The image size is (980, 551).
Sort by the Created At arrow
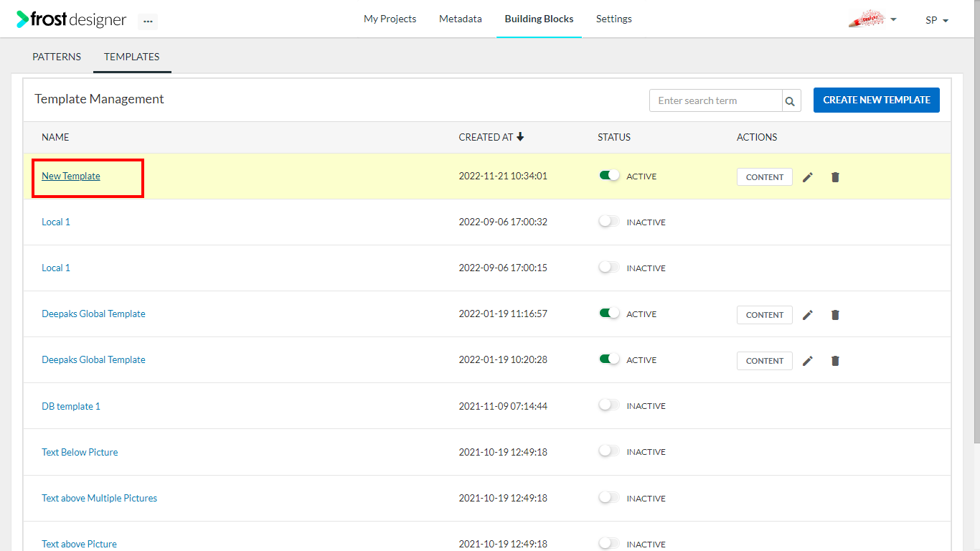coord(520,136)
